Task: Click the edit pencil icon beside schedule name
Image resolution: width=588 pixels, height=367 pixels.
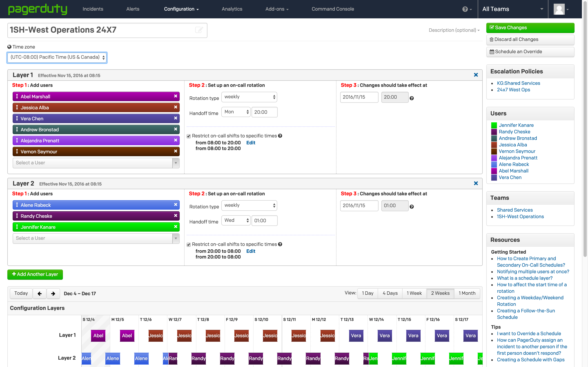Action: [x=199, y=30]
